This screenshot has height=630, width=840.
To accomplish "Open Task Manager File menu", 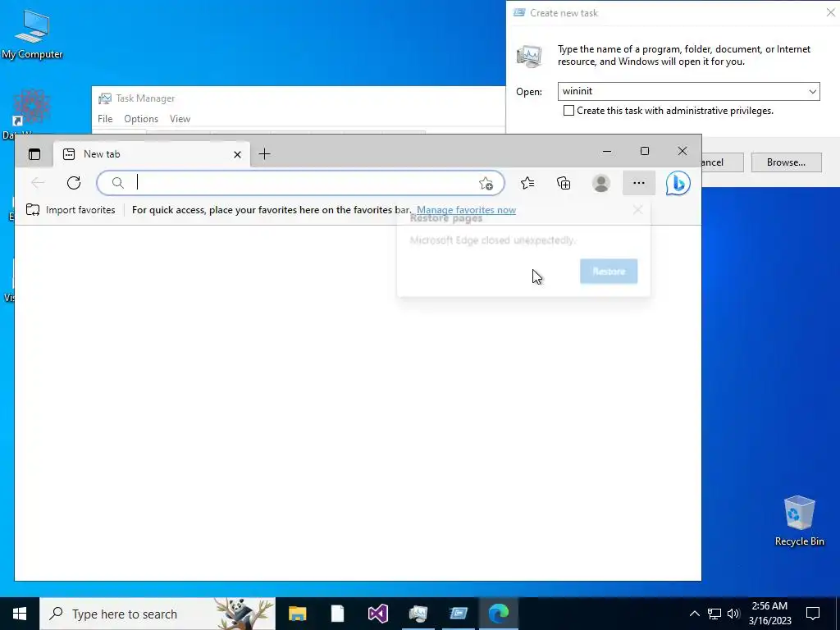I will 105,119.
